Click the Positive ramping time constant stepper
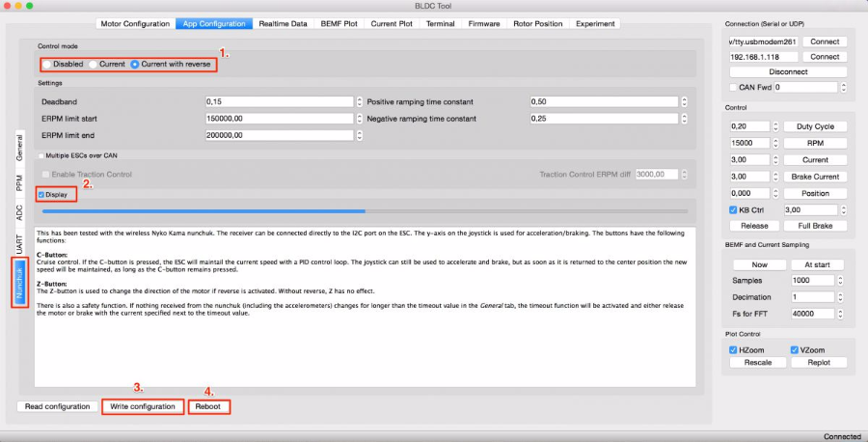868x442 pixels. tap(684, 101)
